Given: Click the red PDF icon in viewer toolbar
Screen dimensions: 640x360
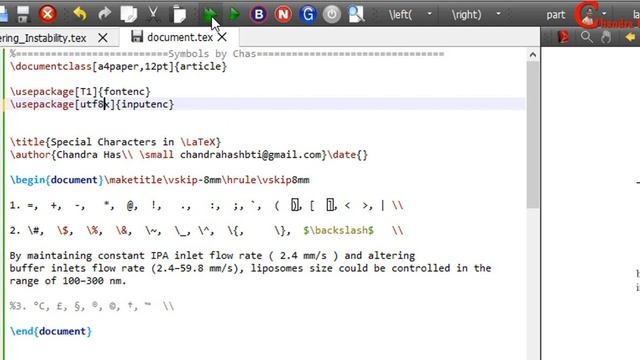Looking at the screenshot, I should tap(564, 37).
